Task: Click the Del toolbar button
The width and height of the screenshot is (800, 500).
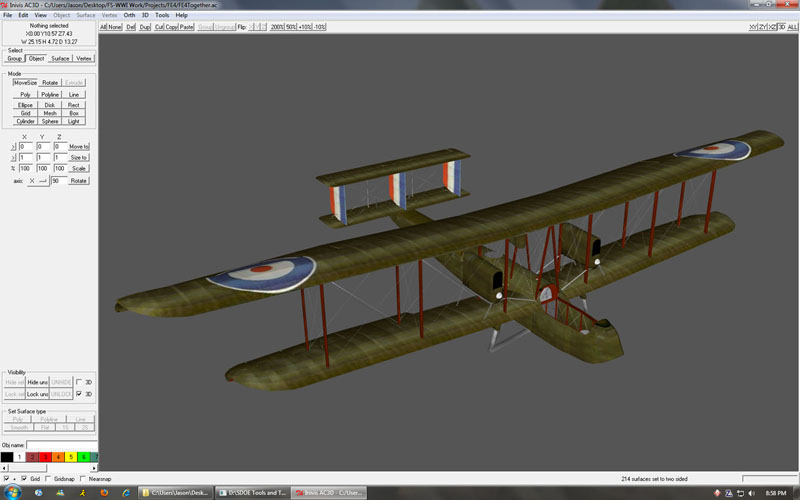Action: click(131, 27)
